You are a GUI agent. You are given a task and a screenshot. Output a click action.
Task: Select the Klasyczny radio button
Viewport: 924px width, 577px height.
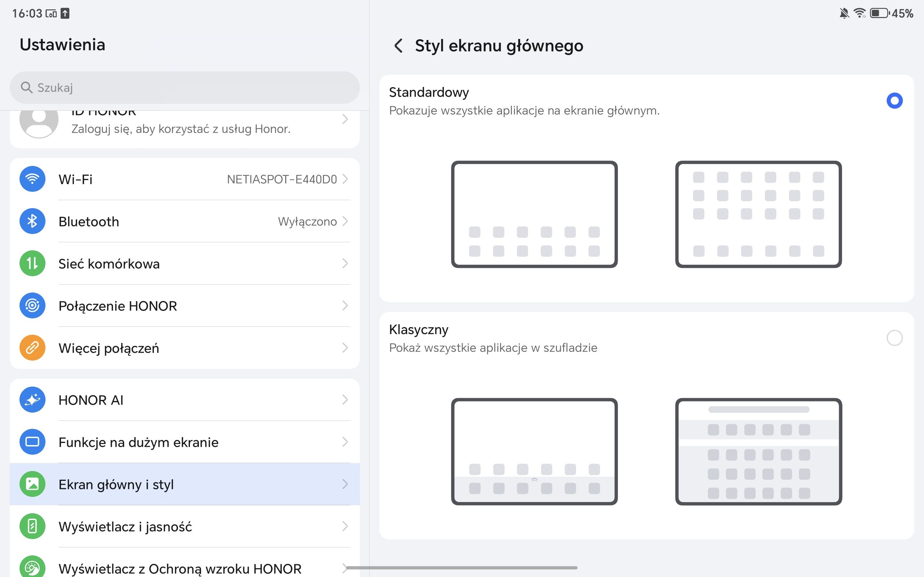[x=894, y=338]
